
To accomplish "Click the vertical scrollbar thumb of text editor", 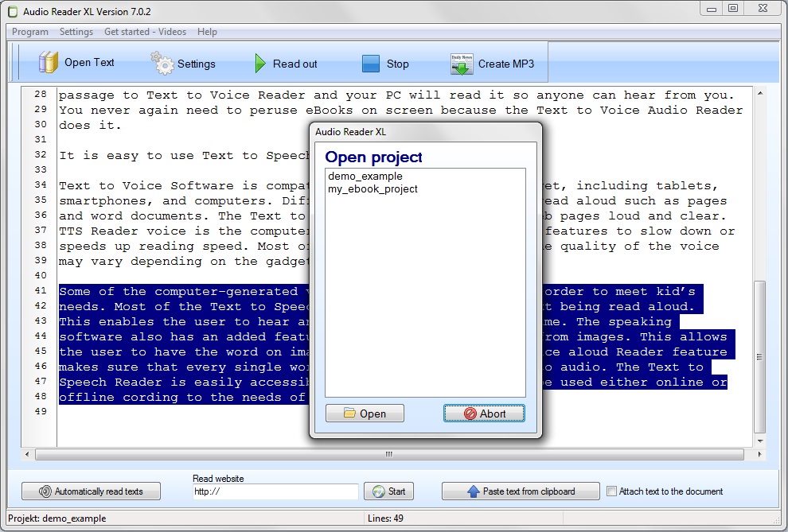I will click(x=760, y=357).
